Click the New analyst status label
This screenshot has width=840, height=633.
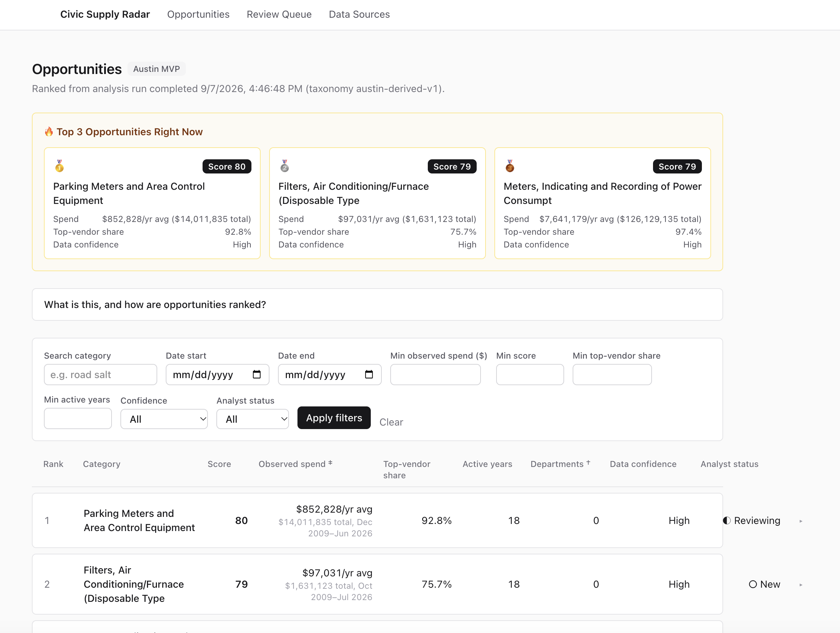[770, 584]
